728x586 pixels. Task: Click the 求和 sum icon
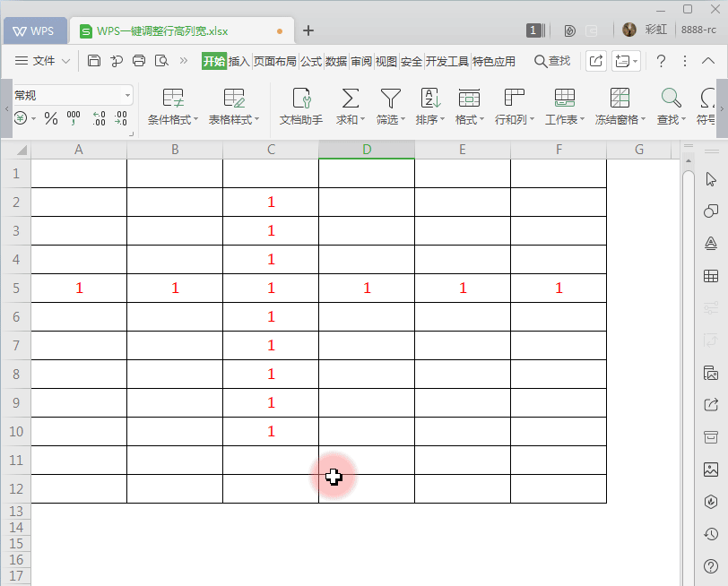(x=350, y=99)
